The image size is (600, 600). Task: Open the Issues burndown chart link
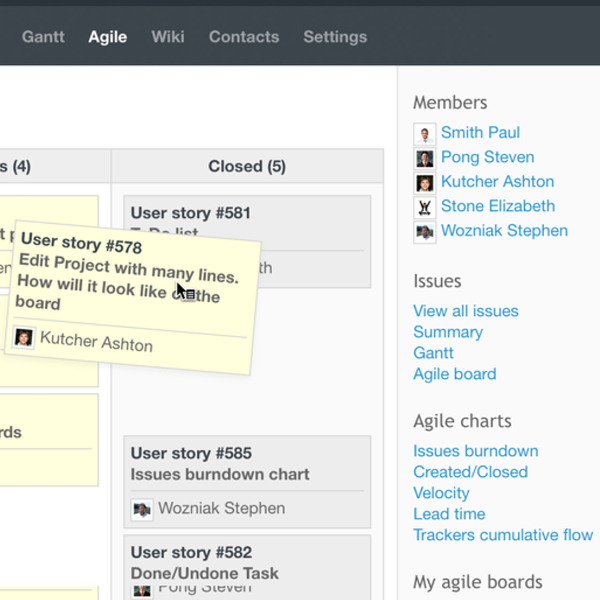pyautogui.click(x=476, y=451)
